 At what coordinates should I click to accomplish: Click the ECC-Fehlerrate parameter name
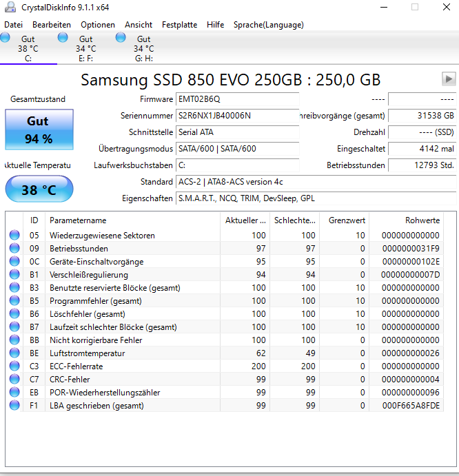[x=76, y=366]
